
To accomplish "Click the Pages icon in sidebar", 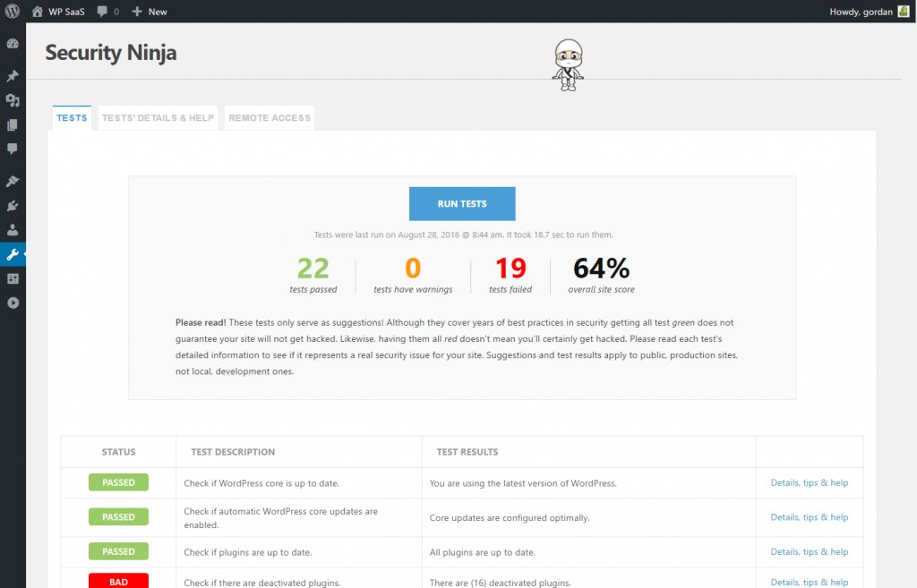I will coord(12,124).
